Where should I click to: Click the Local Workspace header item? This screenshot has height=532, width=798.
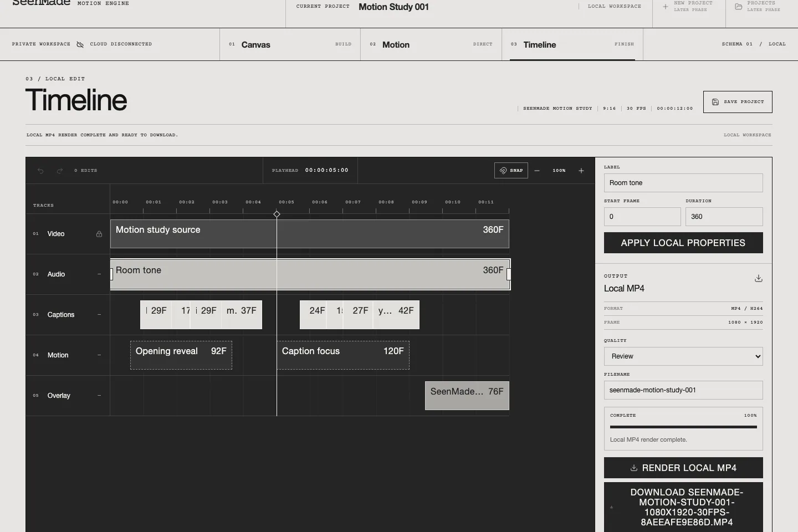tap(615, 7)
